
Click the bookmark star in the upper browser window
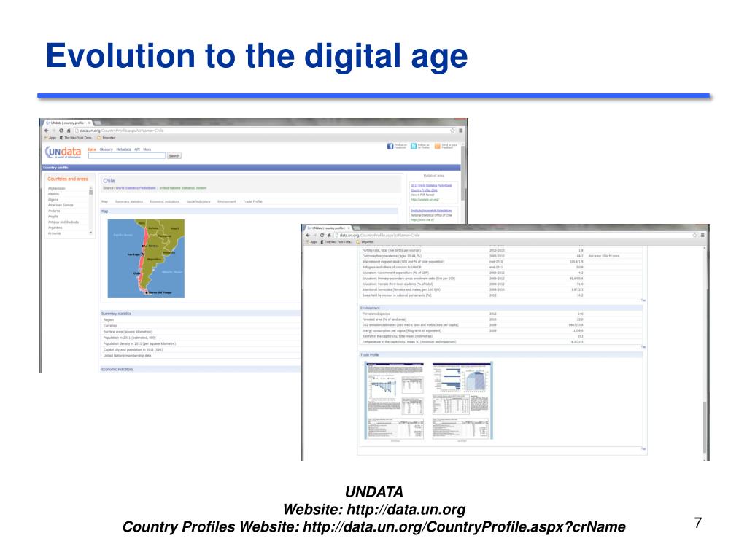point(452,131)
